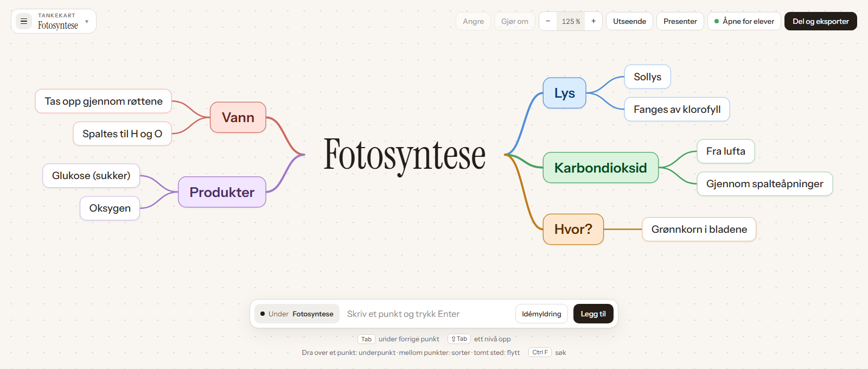Open the hamburger menu icon
This screenshot has height=369, width=868.
pyautogui.click(x=24, y=21)
